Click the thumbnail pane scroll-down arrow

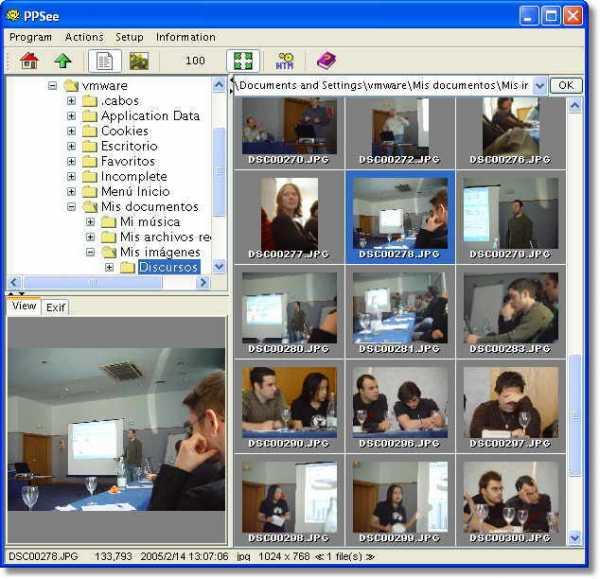[x=575, y=538]
